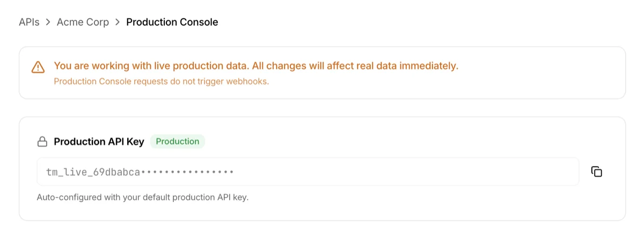Open the Acme Corp breadcrumb link
The height and width of the screenshot is (230, 644).
pos(83,23)
